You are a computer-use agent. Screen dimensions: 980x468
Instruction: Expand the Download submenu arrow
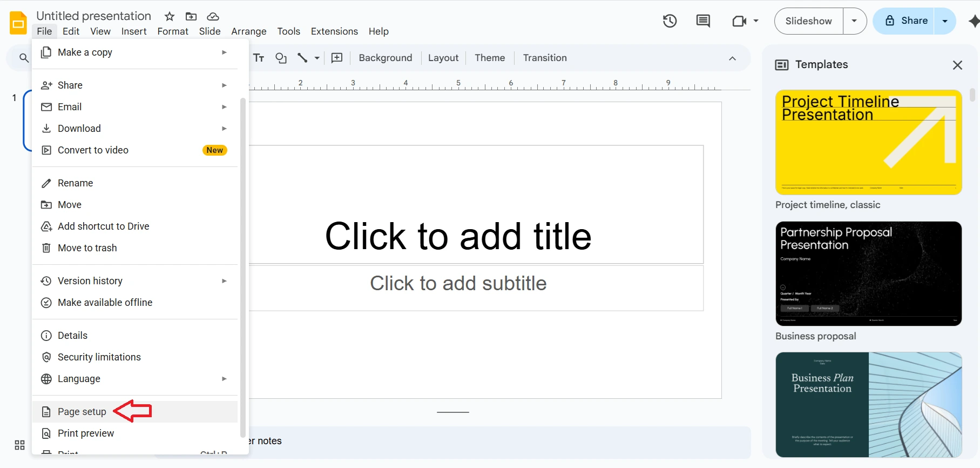point(224,129)
